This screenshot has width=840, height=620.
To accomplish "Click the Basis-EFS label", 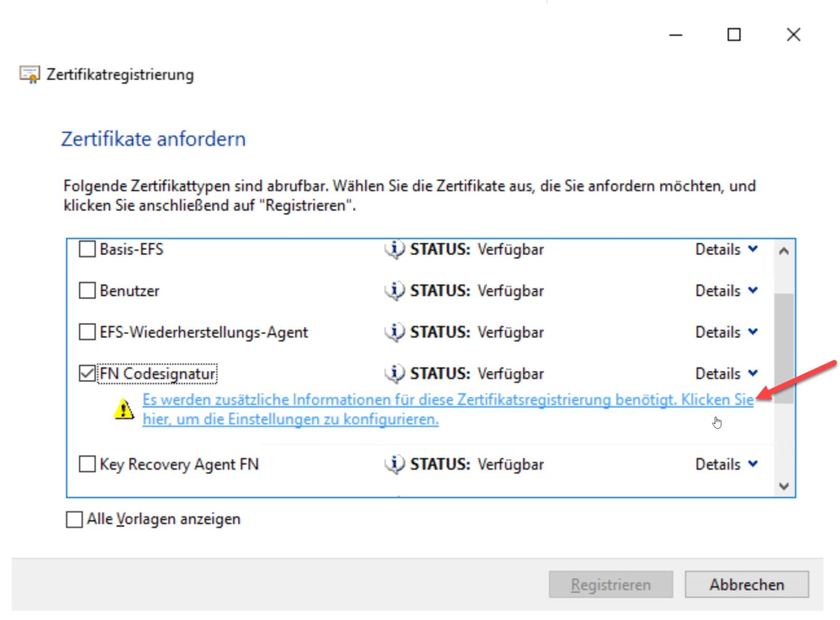I will [131, 250].
